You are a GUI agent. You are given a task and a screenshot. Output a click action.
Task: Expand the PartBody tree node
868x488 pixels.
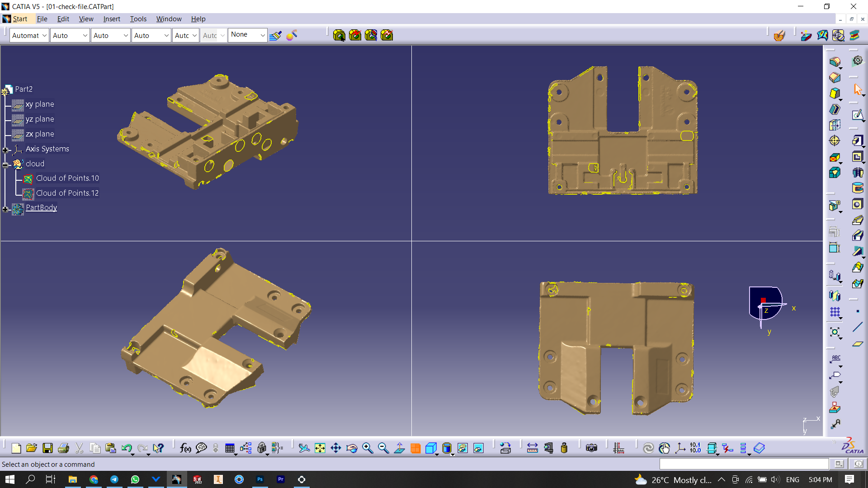pyautogui.click(x=5, y=209)
